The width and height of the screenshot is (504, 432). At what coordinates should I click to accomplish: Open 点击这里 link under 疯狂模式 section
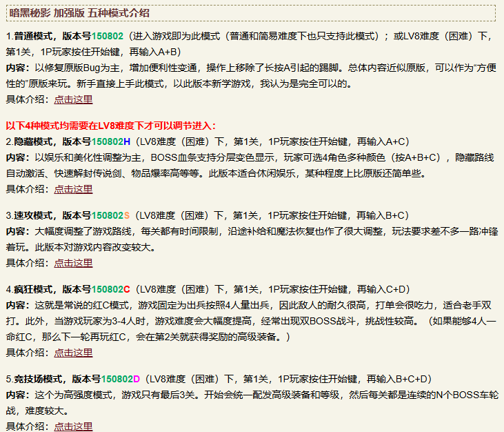click(x=73, y=353)
